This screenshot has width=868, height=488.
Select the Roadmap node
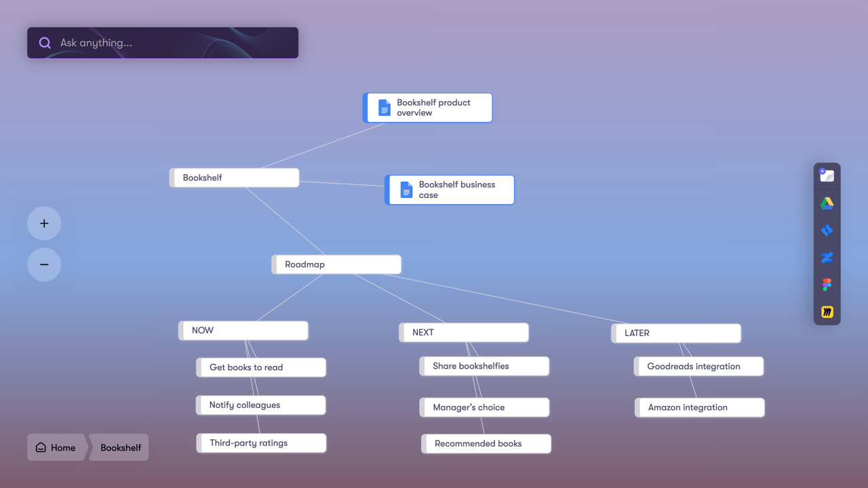coord(336,264)
